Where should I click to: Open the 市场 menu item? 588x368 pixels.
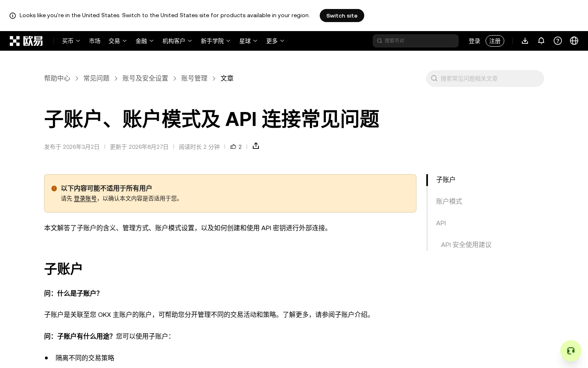[x=95, y=41]
